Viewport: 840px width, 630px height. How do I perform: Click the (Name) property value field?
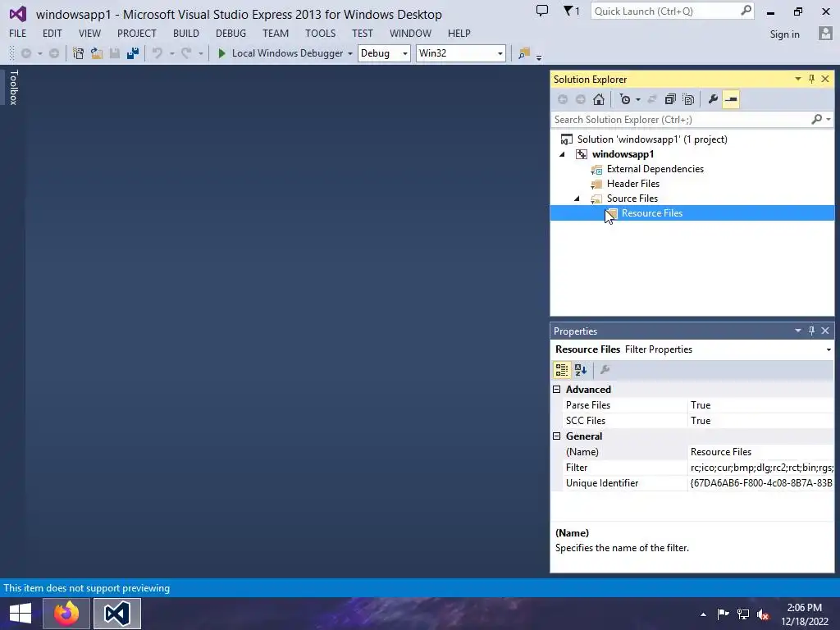pos(760,452)
